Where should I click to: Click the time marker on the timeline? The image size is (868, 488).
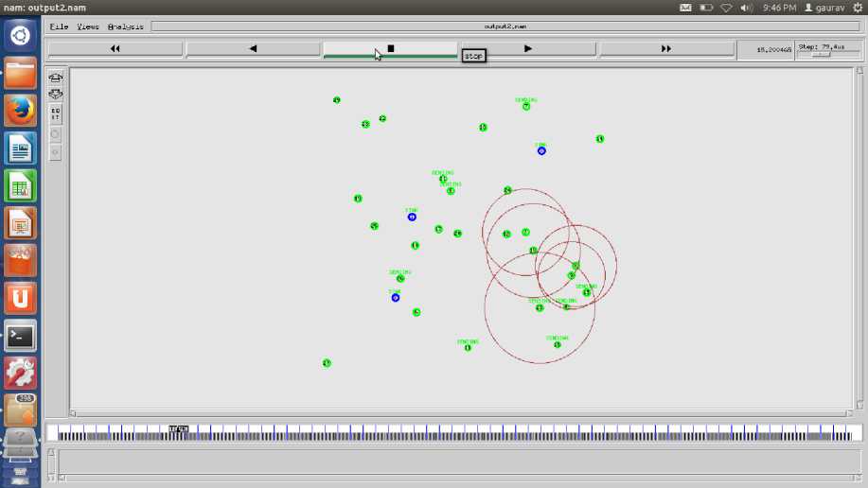pos(178,428)
